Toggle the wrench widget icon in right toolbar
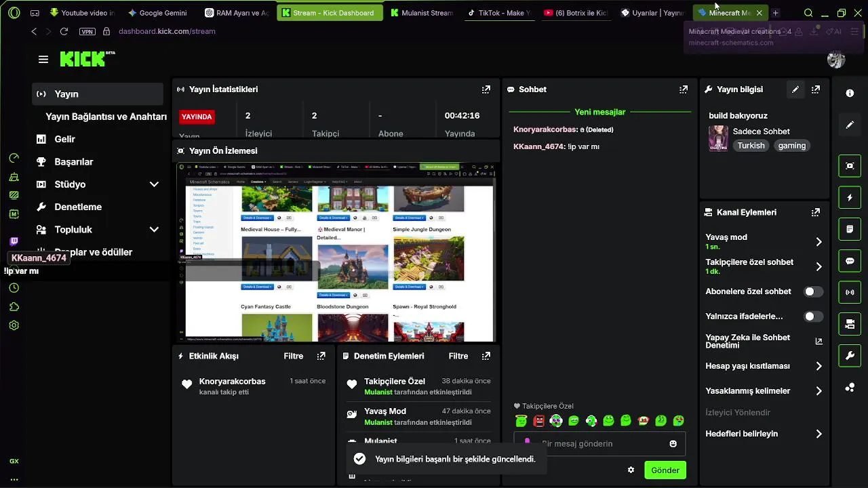The height and width of the screenshot is (488, 868). [850, 356]
